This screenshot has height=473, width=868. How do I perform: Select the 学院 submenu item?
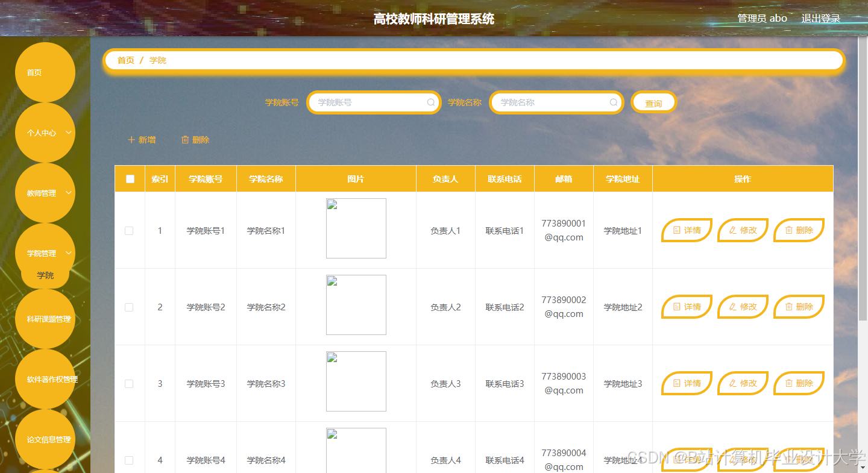pos(45,275)
